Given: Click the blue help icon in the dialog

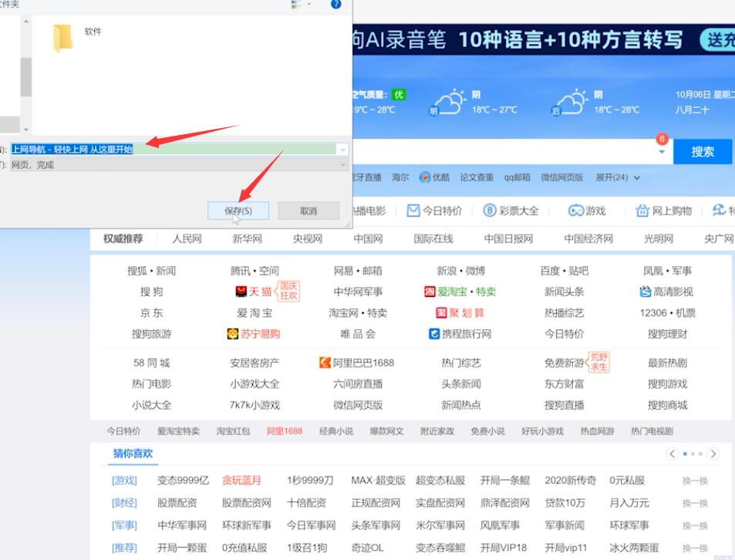Looking at the screenshot, I should click(x=336, y=4).
